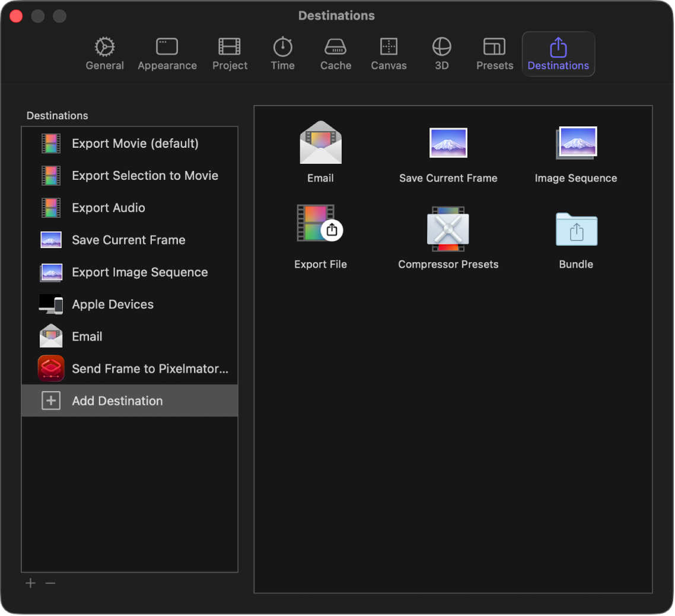Screen dimensions: 675x616
Task: Click the Export Selection to Movie icon
Action: coord(51,176)
